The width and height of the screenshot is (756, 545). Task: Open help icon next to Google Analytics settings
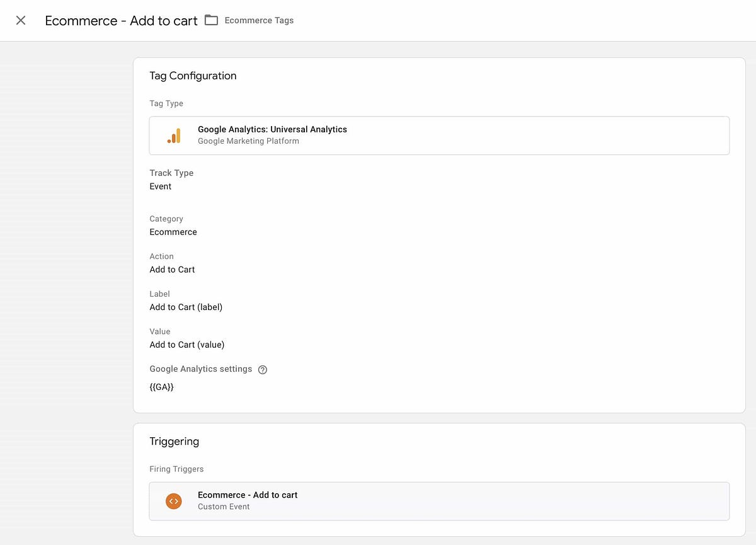(263, 370)
